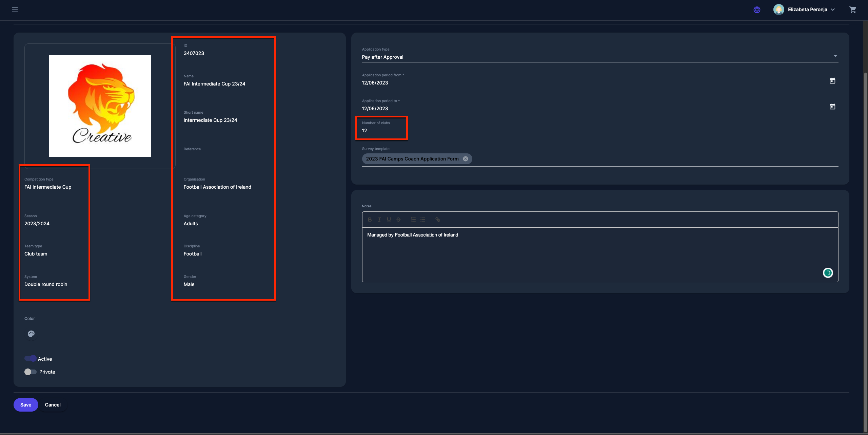Open calendar for Application period to
The height and width of the screenshot is (435, 868).
tap(832, 107)
